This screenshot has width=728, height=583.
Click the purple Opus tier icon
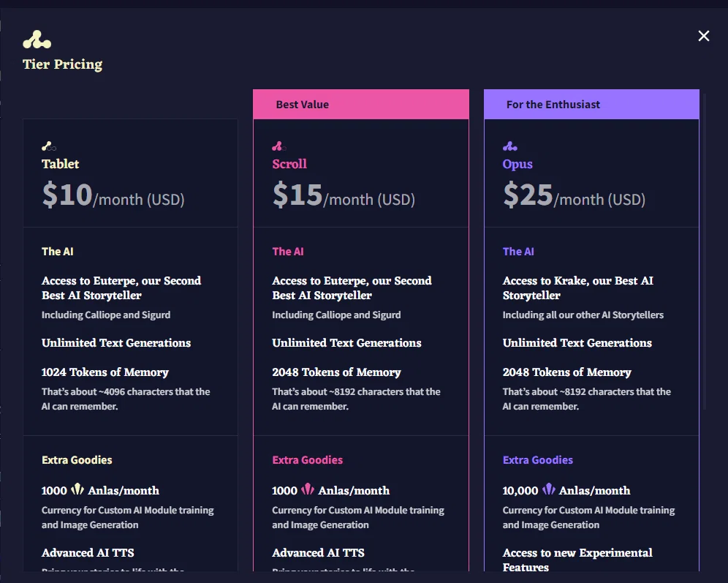pos(509,146)
